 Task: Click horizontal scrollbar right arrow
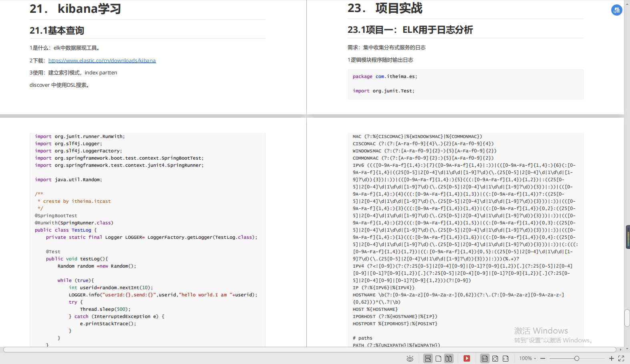click(x=621, y=350)
